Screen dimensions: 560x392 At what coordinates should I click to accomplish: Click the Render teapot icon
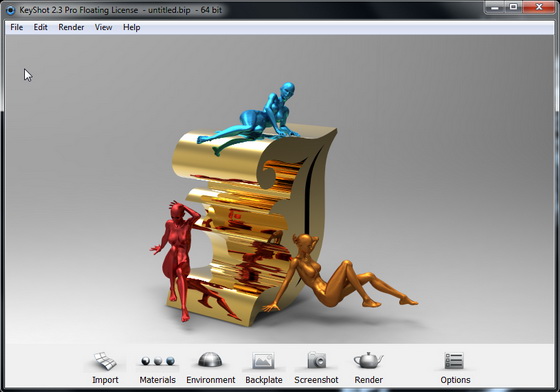click(369, 360)
